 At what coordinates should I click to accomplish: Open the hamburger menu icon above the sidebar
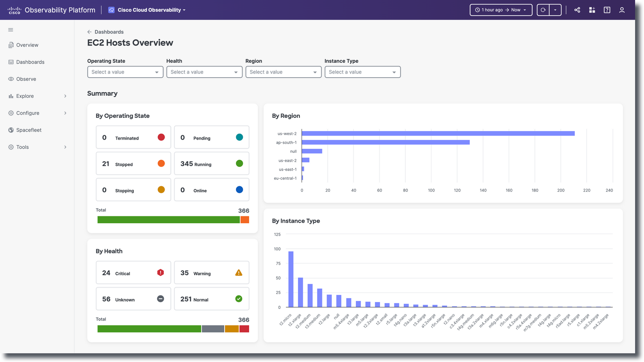click(x=10, y=30)
